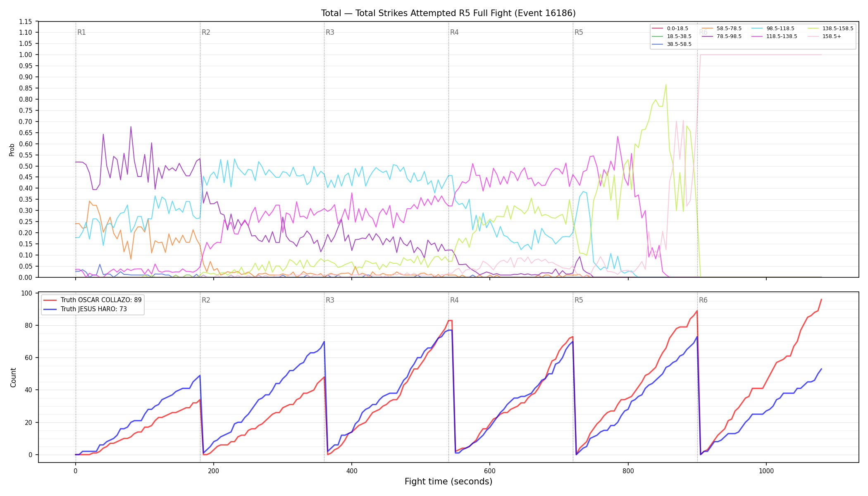The image size is (868, 496).
Task: Click the "Prob" y-axis label
Action: click(x=12, y=150)
